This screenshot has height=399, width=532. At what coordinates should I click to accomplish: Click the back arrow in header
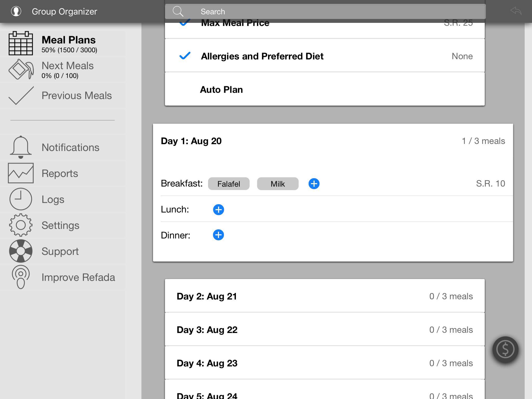point(516,11)
